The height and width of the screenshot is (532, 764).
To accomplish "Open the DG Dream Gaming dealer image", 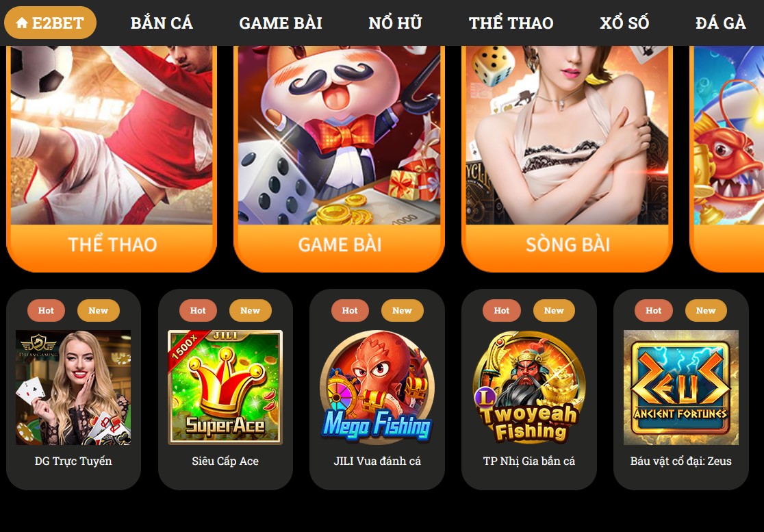I will point(73,388).
